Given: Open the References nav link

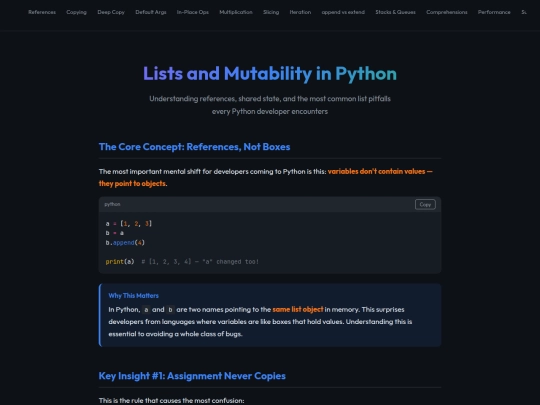Looking at the screenshot, I should [x=42, y=12].
